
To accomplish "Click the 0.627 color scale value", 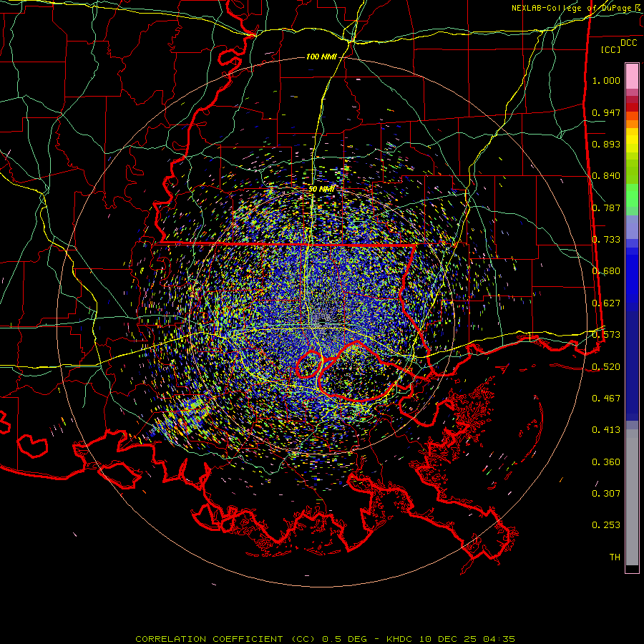I will coord(606,303).
